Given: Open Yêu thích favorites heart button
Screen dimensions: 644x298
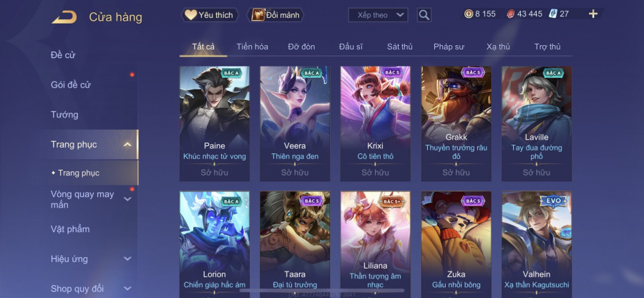Looking at the screenshot, I should pos(210,15).
